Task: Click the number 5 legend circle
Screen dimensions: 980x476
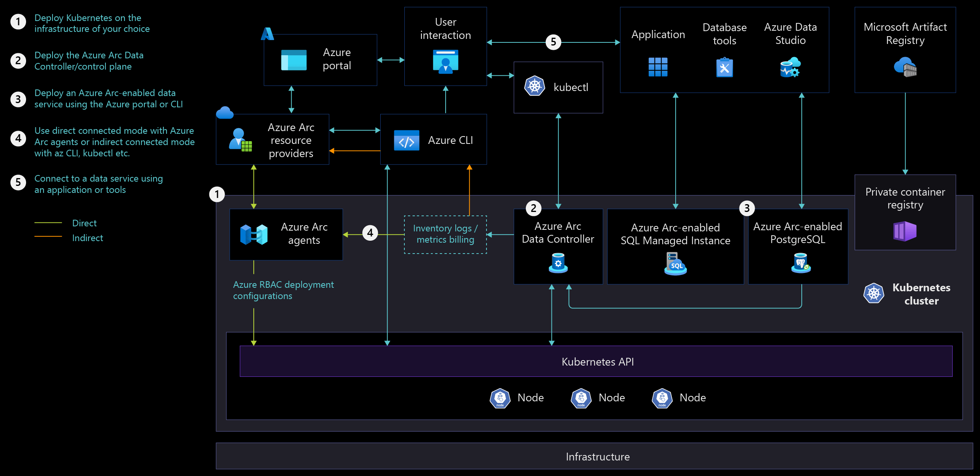Action: point(18,182)
